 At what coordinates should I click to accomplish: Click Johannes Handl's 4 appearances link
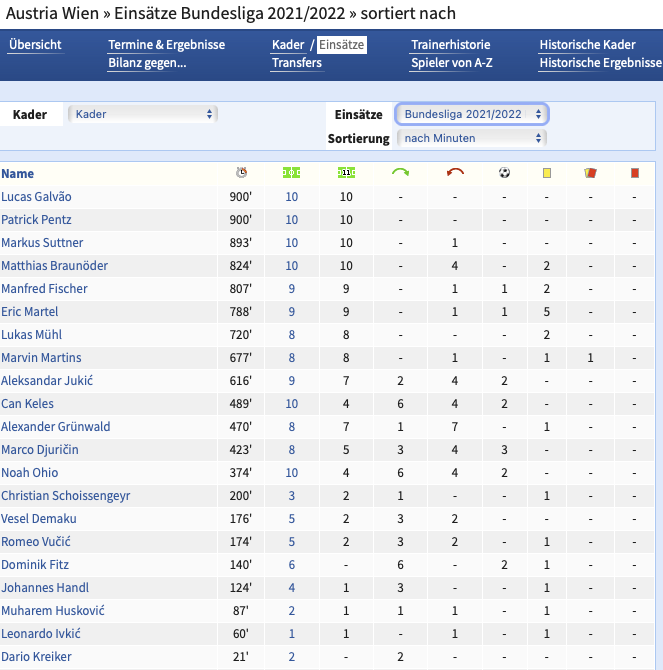(x=291, y=588)
